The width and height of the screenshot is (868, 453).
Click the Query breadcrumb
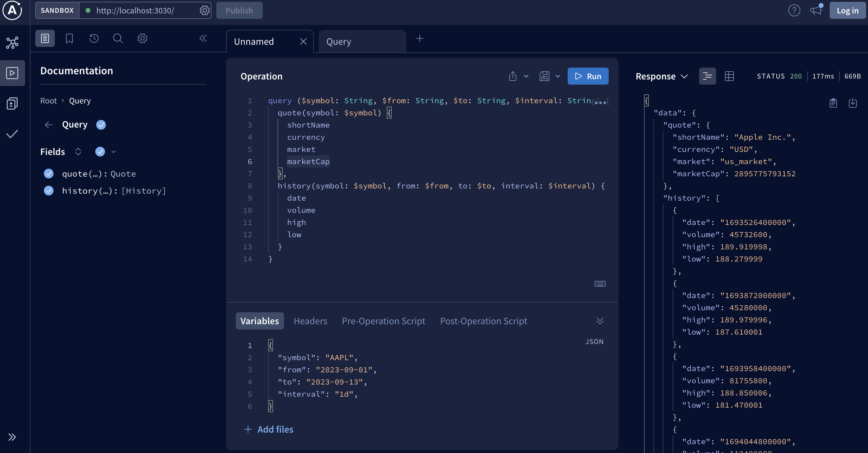tap(80, 101)
